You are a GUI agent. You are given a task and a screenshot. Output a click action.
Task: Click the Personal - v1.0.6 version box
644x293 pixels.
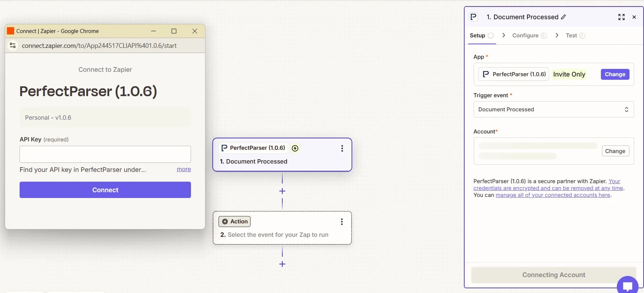coord(105,117)
